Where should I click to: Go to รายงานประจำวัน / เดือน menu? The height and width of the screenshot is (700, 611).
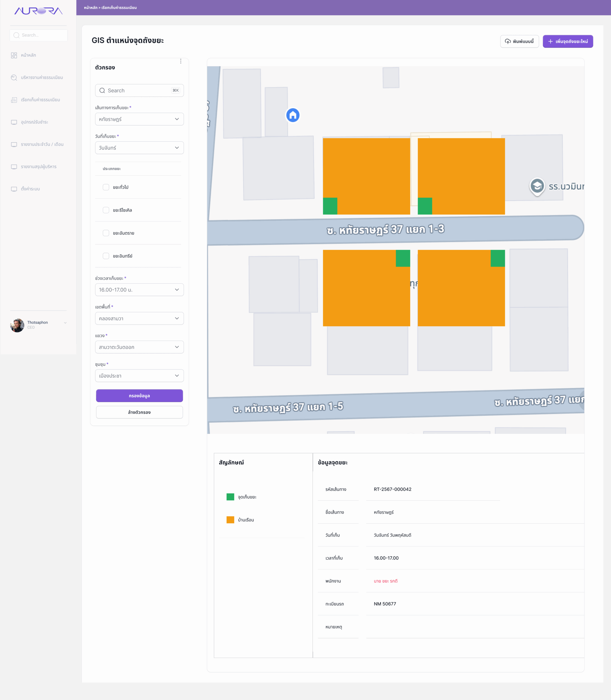click(42, 144)
